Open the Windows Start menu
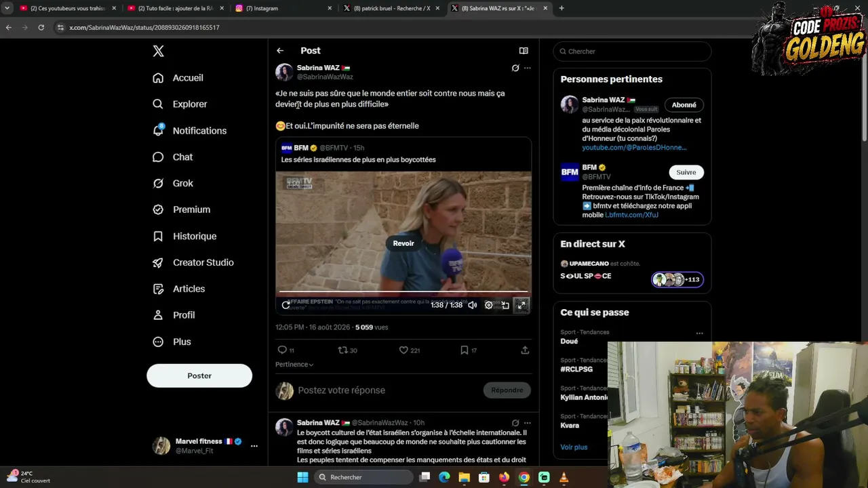This screenshot has height=488, width=868. coord(303,477)
